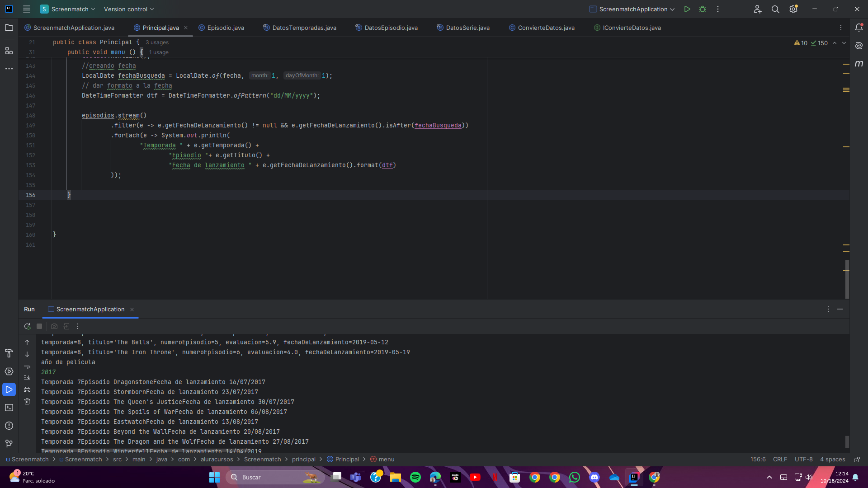The image size is (868, 488).
Task: Expand the Screenmatch project dropdown
Action: (x=68, y=9)
